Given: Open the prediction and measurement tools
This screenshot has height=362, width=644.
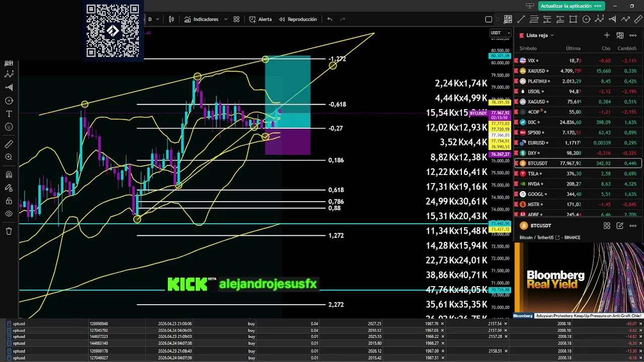Looking at the screenshot, I should click(9, 87).
